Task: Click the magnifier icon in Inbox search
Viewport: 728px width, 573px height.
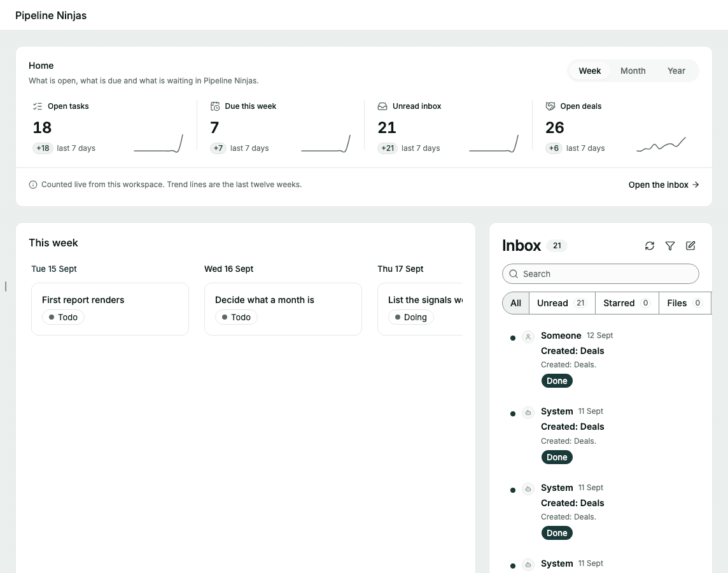Action: tap(514, 274)
